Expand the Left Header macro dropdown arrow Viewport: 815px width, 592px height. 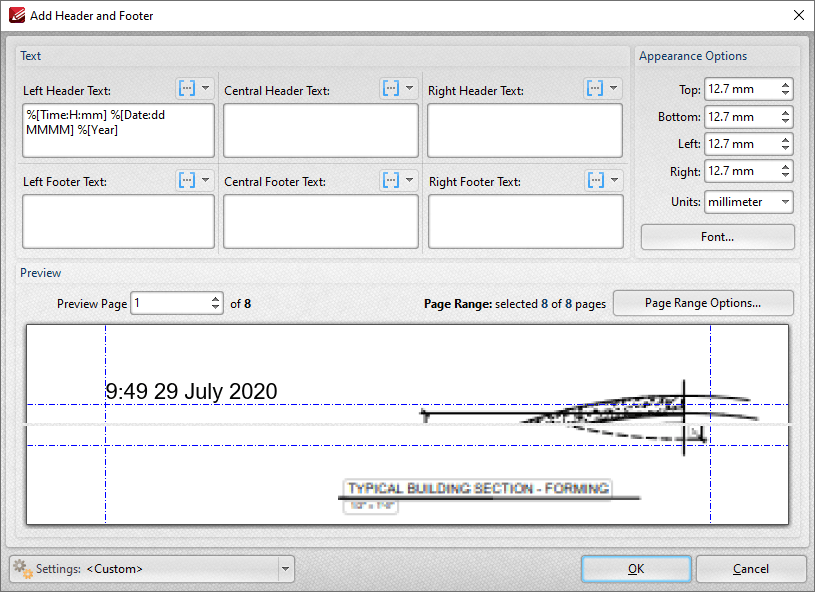point(206,88)
